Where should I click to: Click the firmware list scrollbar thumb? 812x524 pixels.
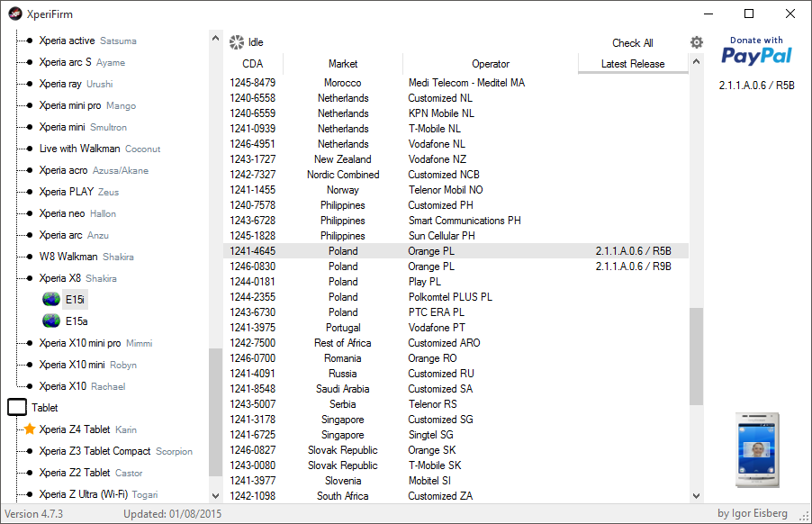(697, 357)
